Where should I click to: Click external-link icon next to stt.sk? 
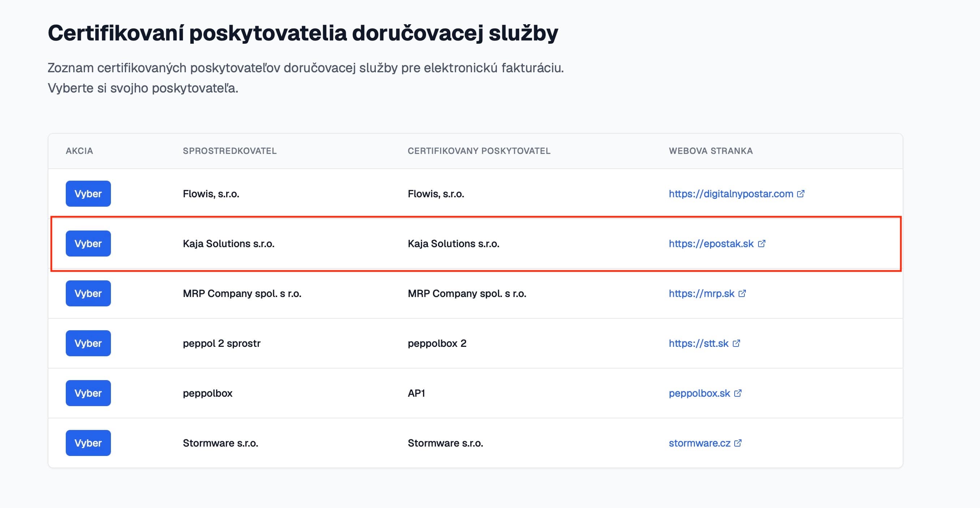[736, 343]
